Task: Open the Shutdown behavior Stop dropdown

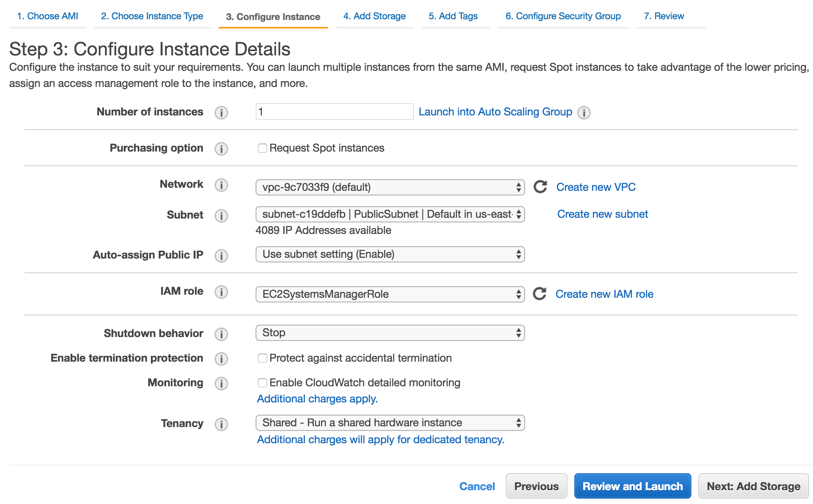Action: pos(390,333)
